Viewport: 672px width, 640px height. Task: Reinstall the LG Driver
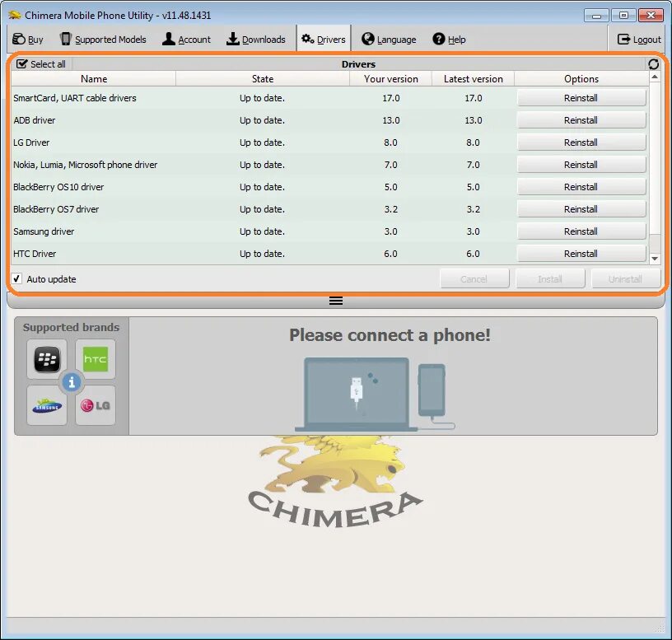pyautogui.click(x=581, y=142)
